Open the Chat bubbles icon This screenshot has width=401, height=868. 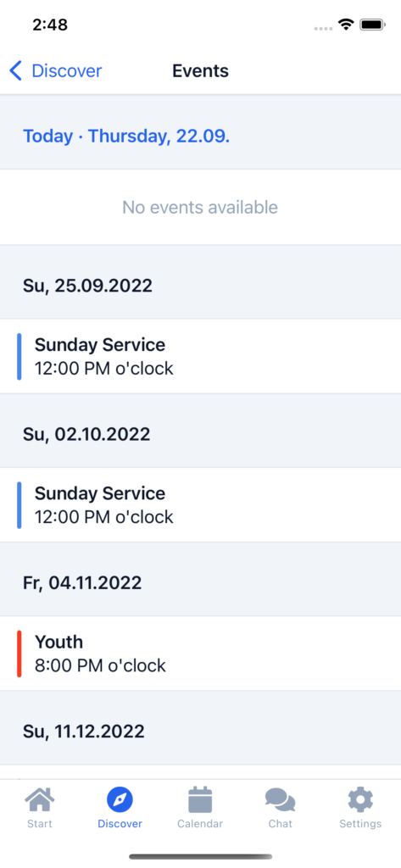[281, 800]
